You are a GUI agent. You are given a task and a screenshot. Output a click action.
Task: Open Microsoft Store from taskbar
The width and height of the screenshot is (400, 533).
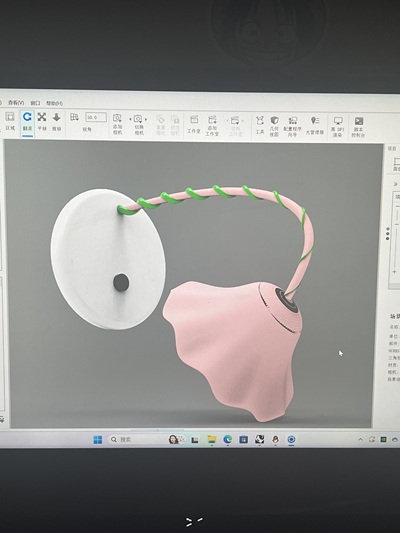click(x=244, y=440)
